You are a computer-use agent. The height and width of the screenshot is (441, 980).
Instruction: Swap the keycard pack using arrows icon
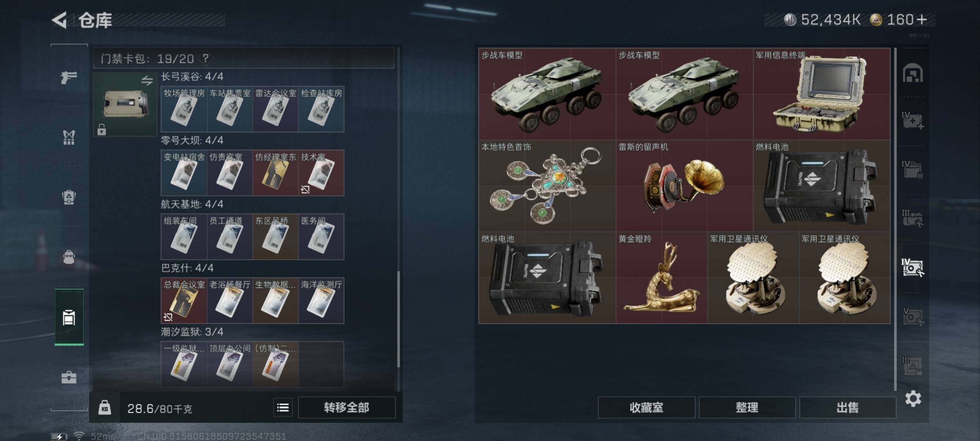click(x=147, y=80)
